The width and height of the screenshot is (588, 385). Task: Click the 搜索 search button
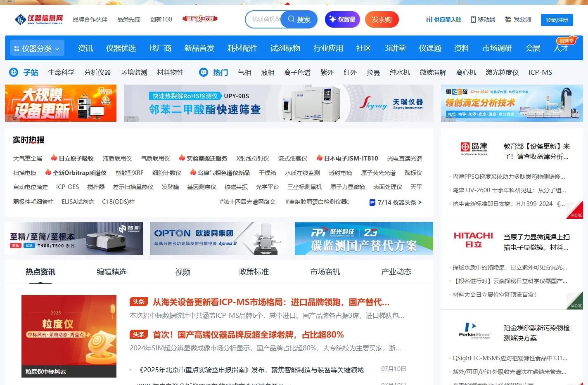point(299,19)
